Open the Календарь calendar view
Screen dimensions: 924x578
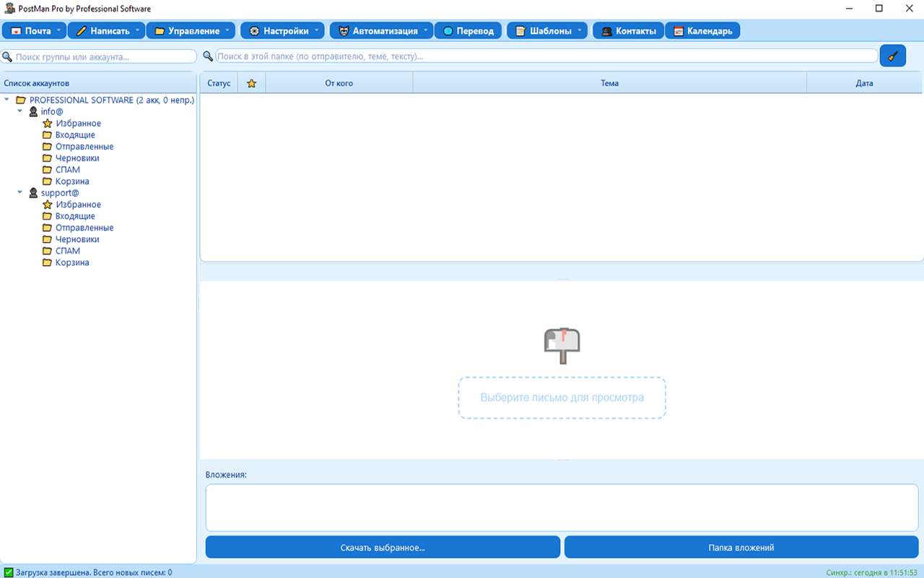pos(702,31)
